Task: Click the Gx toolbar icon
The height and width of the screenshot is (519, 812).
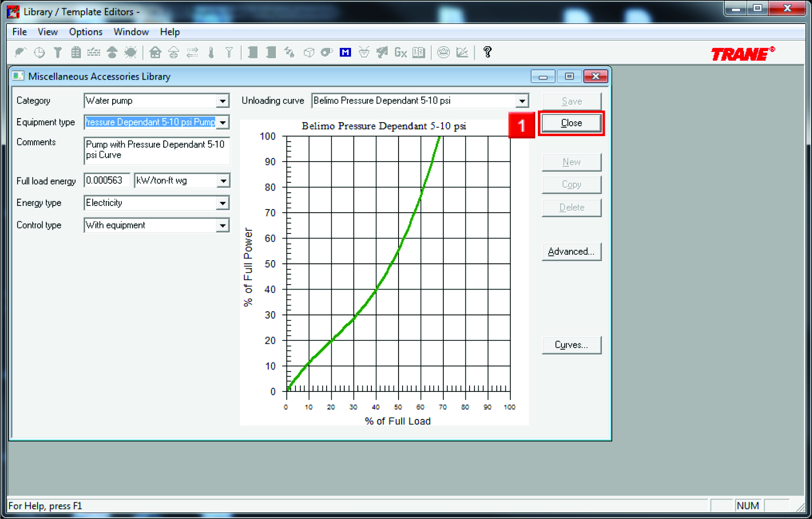Action: click(401, 52)
